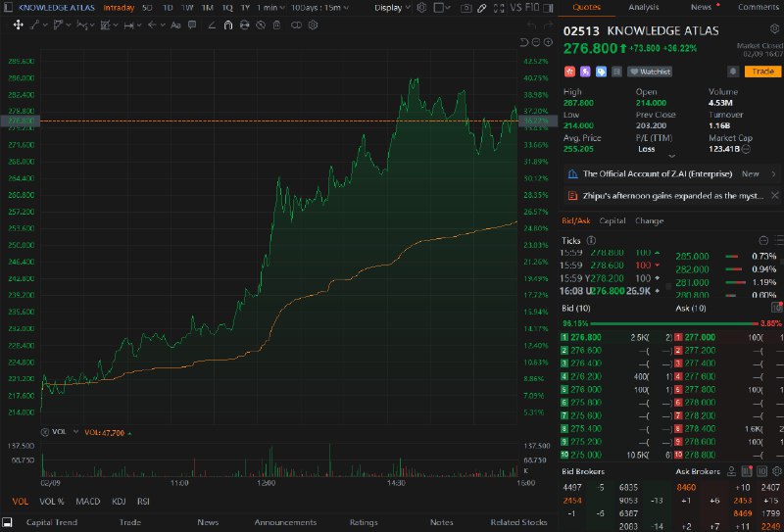This screenshot has width=784, height=532.
Task: Open the Capital Trend bottom tab
Action: click(x=51, y=522)
